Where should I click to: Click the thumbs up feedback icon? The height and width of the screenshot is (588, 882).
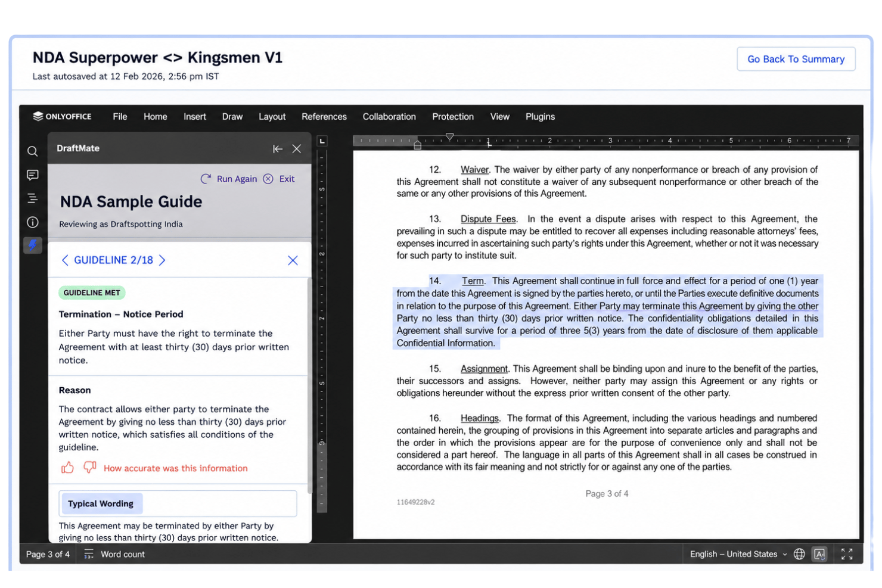click(67, 468)
